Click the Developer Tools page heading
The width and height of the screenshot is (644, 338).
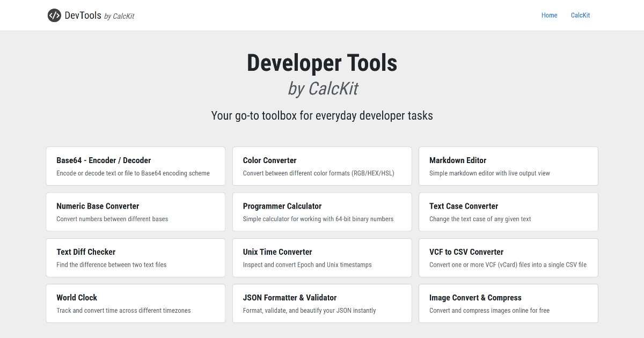click(x=322, y=63)
